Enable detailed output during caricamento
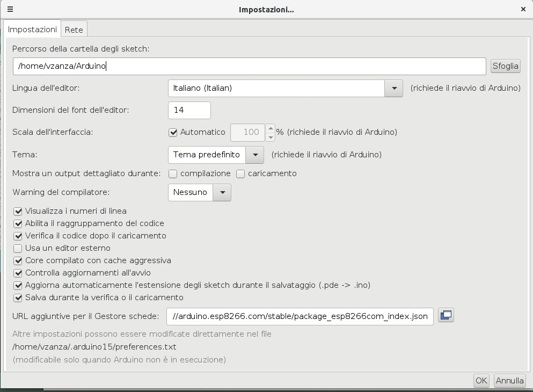The image size is (533, 392). tap(240, 173)
